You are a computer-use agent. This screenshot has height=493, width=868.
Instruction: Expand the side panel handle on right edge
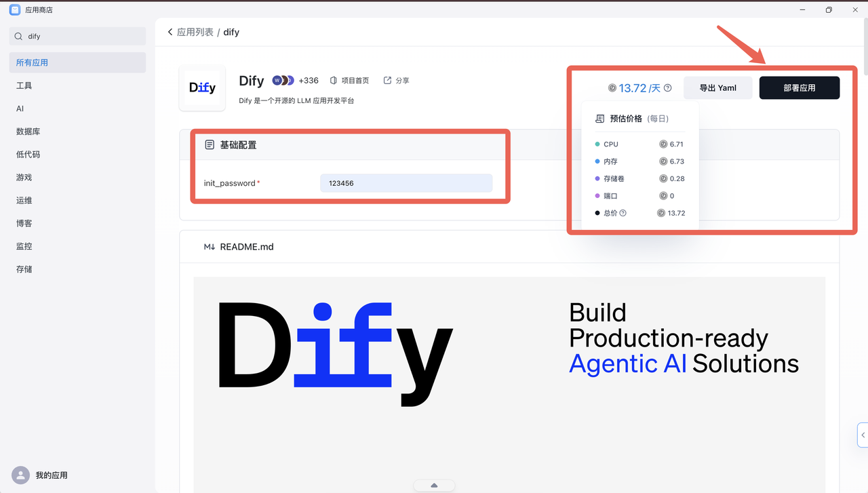click(x=863, y=435)
